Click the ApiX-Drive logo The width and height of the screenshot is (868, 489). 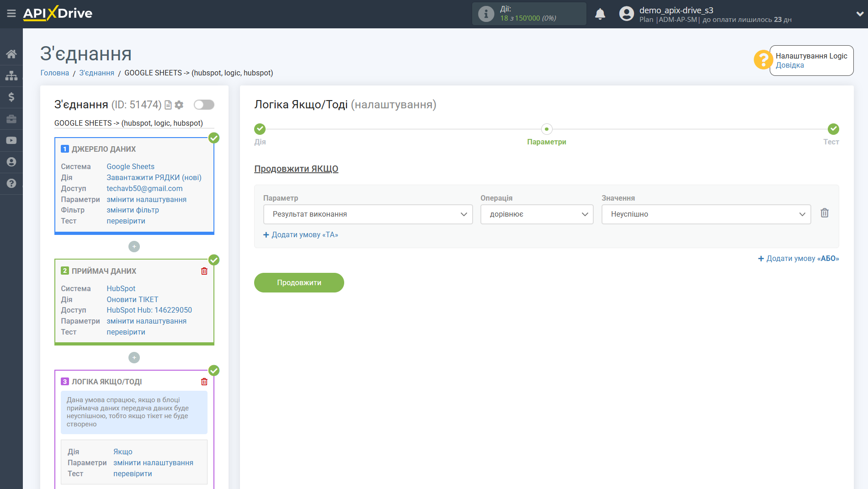(x=58, y=13)
